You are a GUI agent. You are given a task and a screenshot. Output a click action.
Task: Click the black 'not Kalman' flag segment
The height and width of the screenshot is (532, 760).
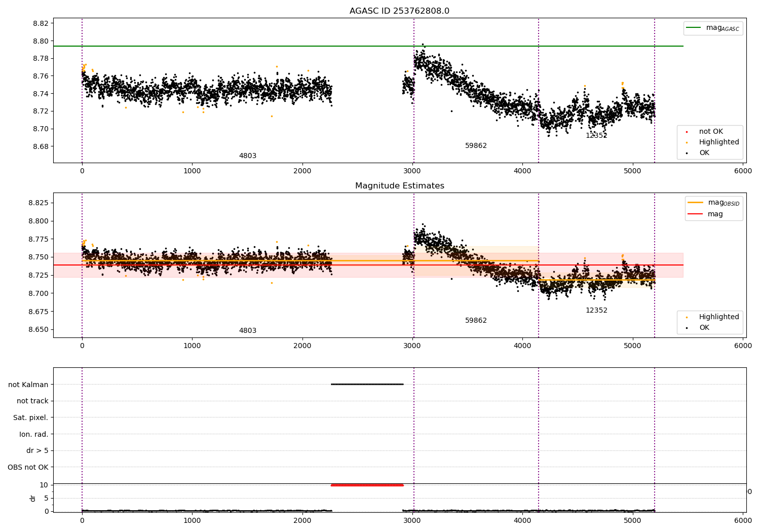click(367, 384)
